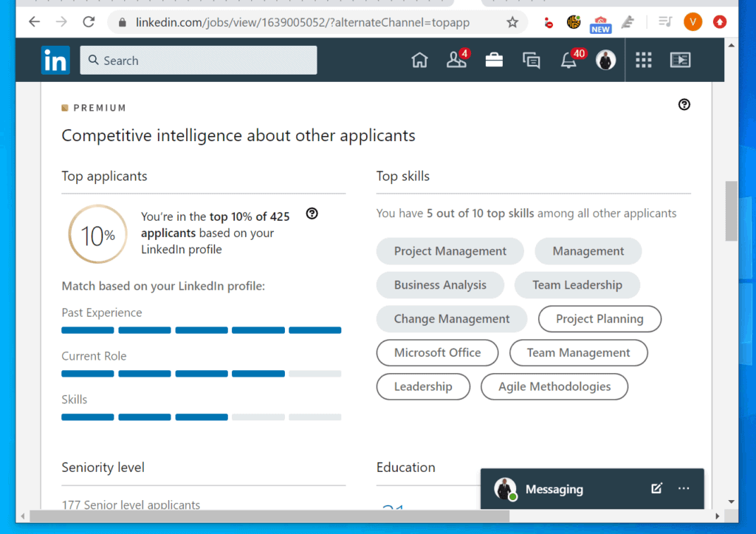Click 'Competitive intelligence about other applicants' title
The image size is (756, 534).
click(238, 136)
